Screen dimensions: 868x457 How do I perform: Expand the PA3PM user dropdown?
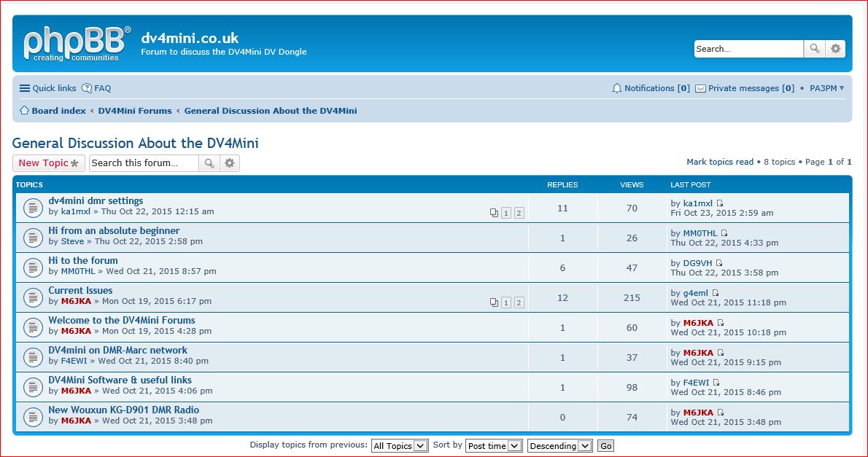[x=827, y=88]
